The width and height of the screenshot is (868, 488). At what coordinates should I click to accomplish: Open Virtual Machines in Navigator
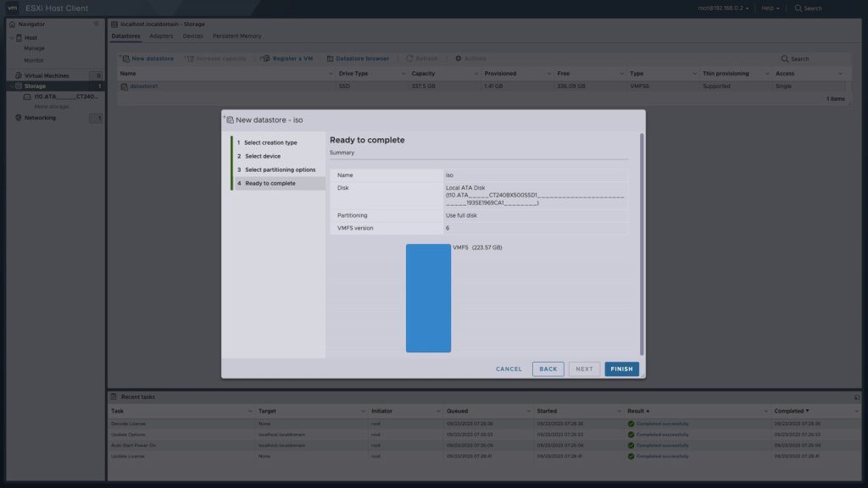point(47,75)
